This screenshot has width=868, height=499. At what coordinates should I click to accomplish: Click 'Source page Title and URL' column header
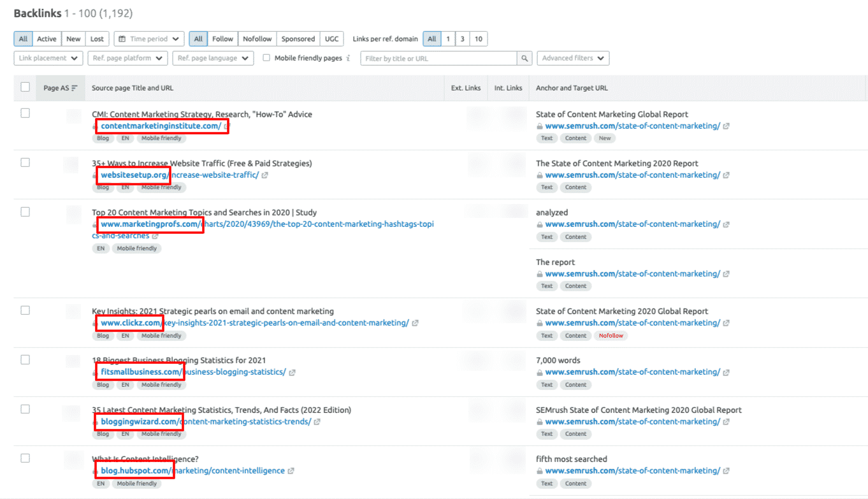(x=133, y=89)
